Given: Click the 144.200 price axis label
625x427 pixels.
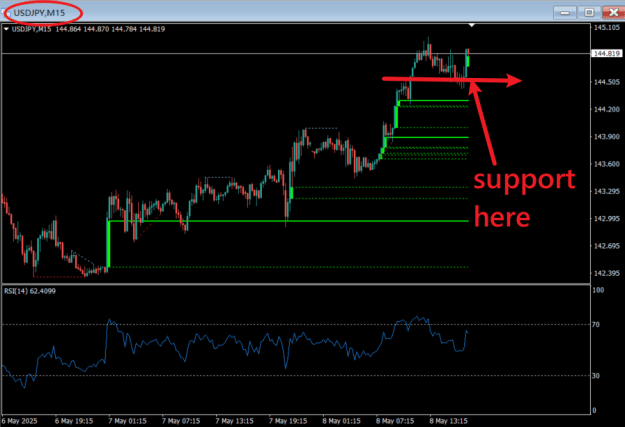Looking at the screenshot, I should click(x=607, y=109).
